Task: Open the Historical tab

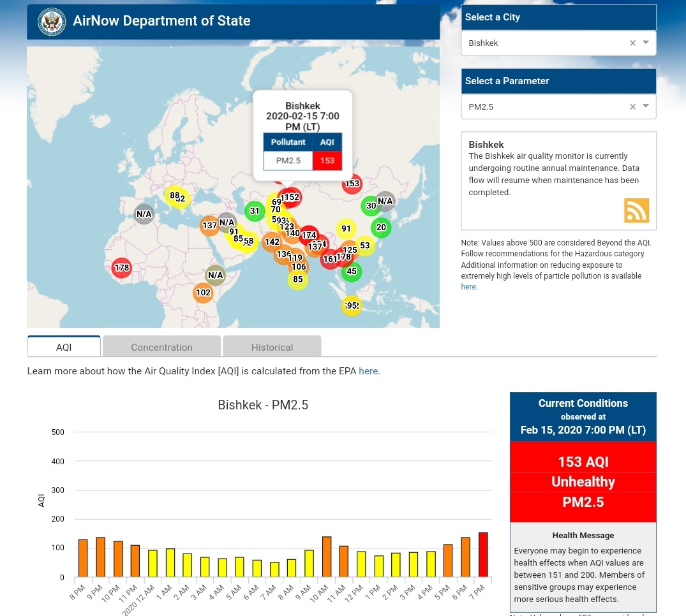Action: (272, 347)
